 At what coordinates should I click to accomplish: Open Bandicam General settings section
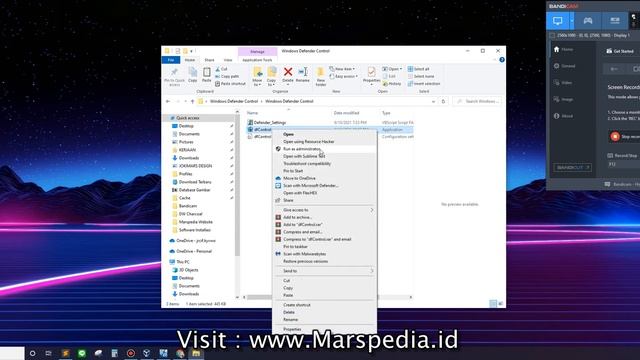tap(564, 66)
